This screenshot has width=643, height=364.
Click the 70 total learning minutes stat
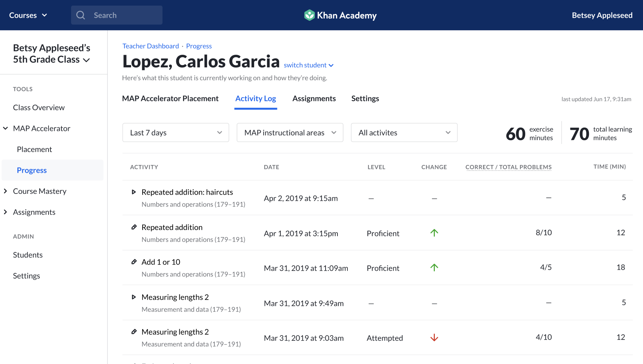click(x=601, y=134)
